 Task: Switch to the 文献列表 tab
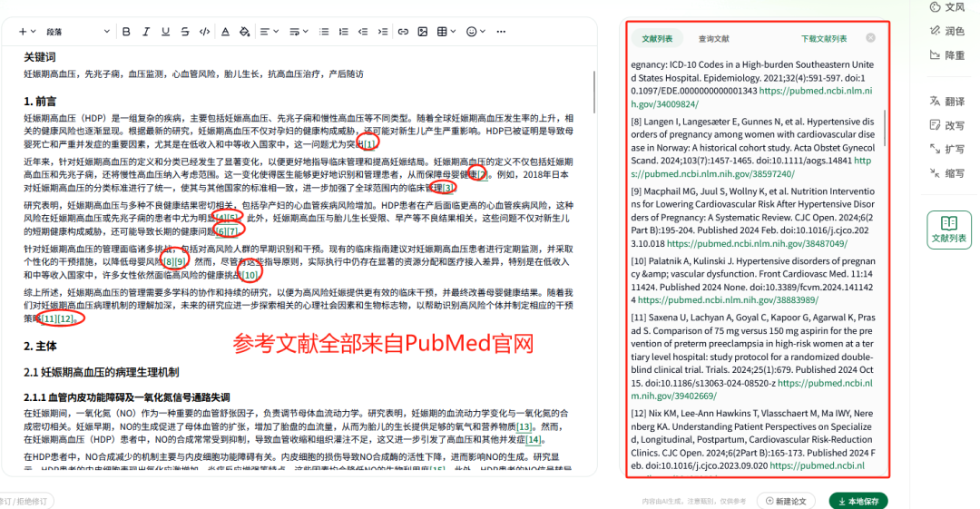[x=657, y=39]
